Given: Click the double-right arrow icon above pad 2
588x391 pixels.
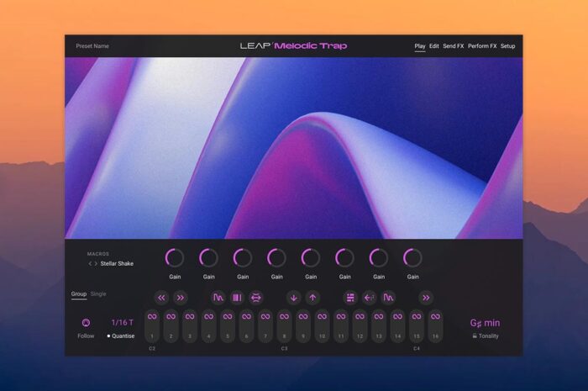Looking at the screenshot, I should click(181, 298).
